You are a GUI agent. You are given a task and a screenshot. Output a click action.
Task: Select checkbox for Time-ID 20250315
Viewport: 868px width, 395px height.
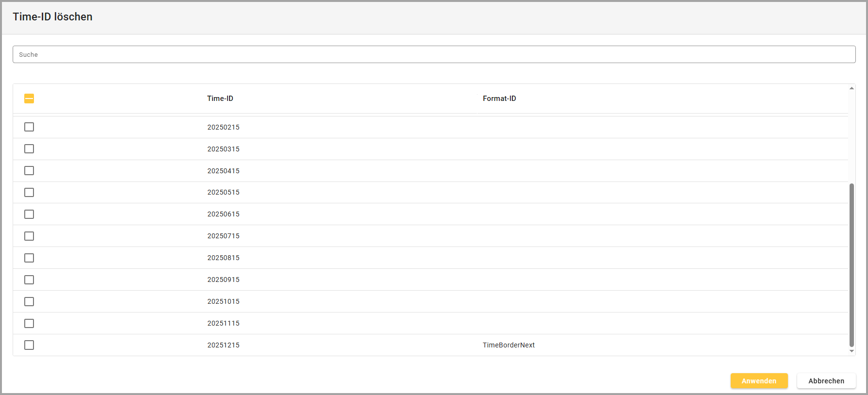29,149
